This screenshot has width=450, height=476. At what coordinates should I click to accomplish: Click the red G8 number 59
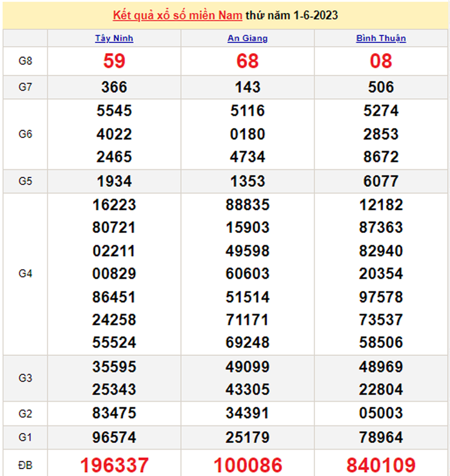pos(114,61)
